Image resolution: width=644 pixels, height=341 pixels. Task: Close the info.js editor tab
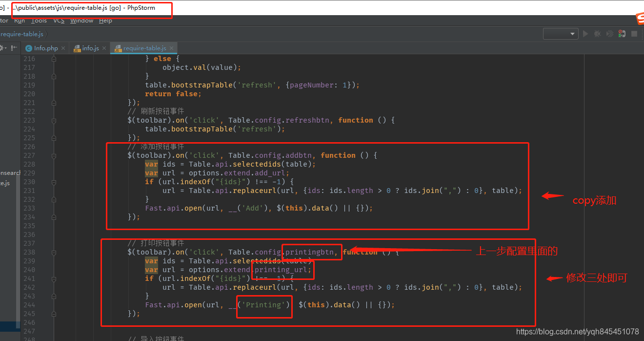tap(104, 48)
